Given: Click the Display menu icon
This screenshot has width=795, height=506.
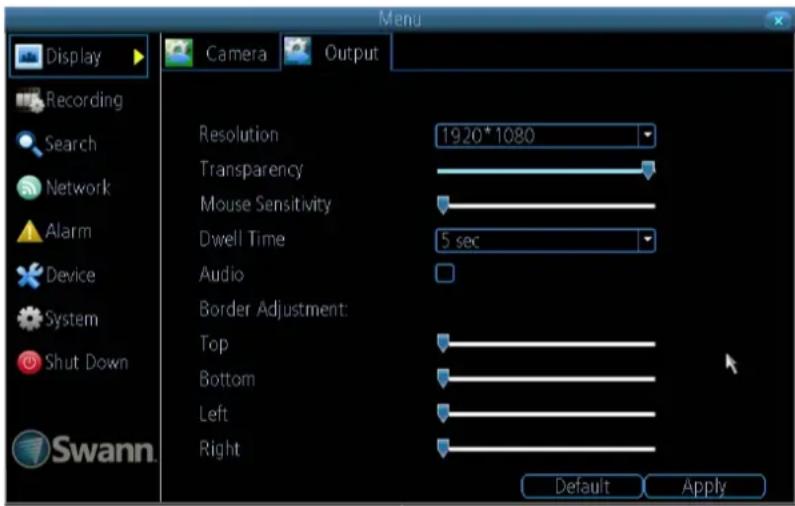Looking at the screenshot, I should coord(28,56).
